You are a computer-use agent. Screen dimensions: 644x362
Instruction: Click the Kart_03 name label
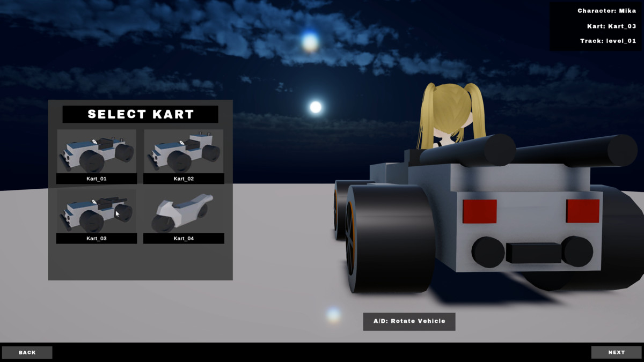coord(96,238)
